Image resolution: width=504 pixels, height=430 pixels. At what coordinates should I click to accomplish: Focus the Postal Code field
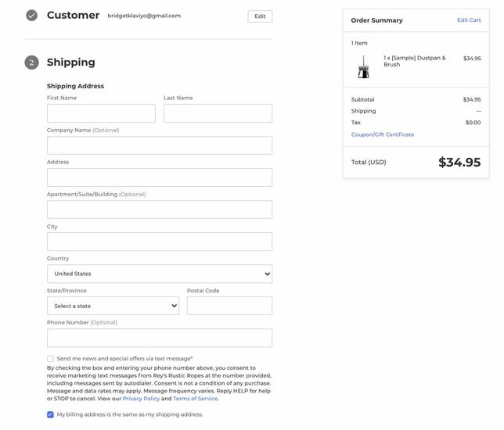[229, 306]
